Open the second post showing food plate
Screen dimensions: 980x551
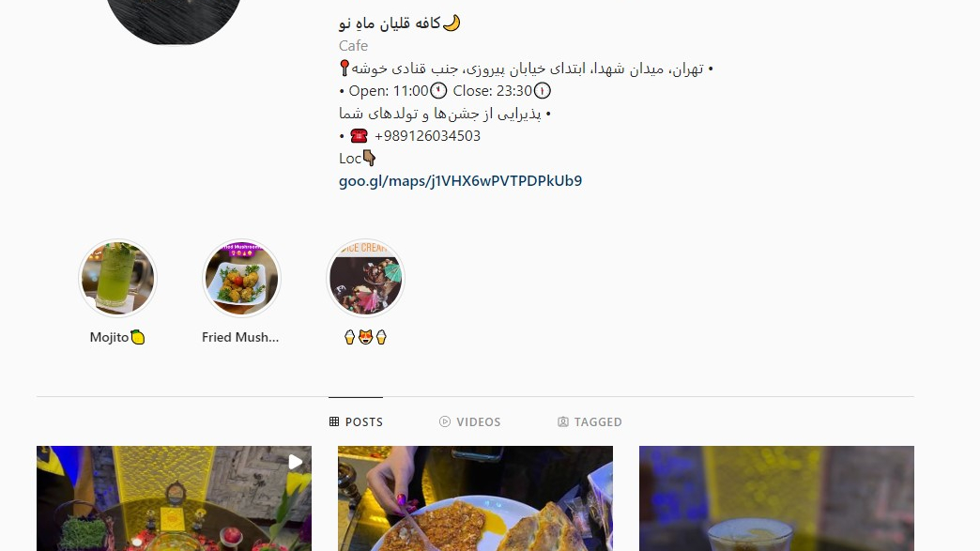pyautogui.click(x=475, y=498)
